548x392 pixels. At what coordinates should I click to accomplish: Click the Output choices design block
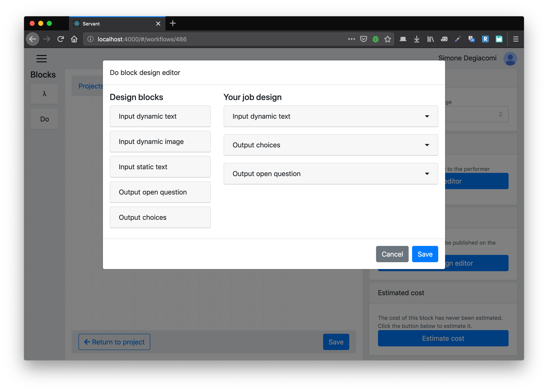point(160,217)
